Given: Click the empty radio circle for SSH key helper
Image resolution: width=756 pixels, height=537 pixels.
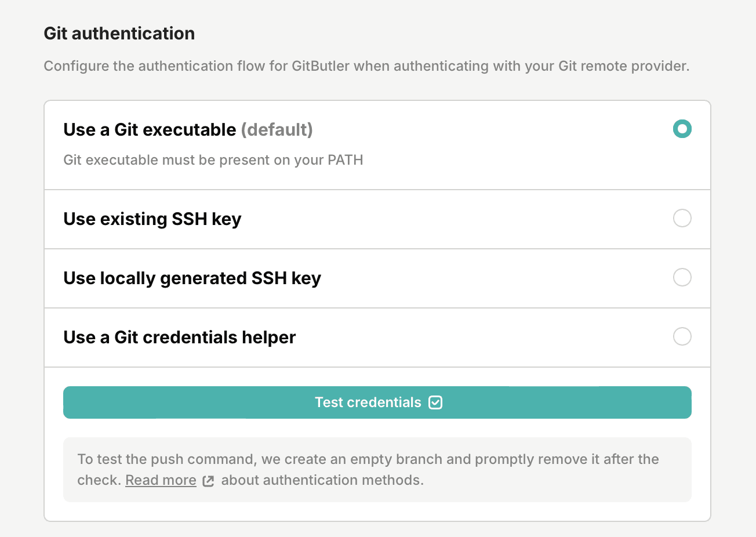Looking at the screenshot, I should pyautogui.click(x=682, y=336).
